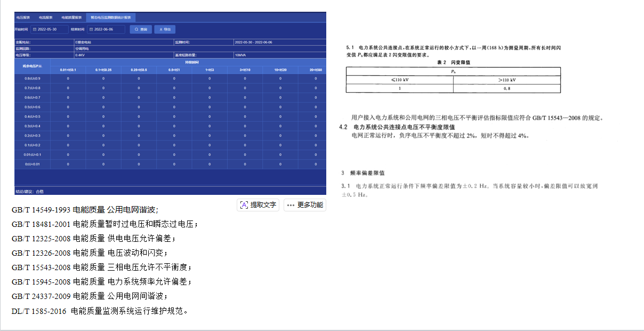Image resolution: width=644 pixels, height=331 pixels.
Task: Click the 残余电压P.U. table header
Action: click(33, 66)
